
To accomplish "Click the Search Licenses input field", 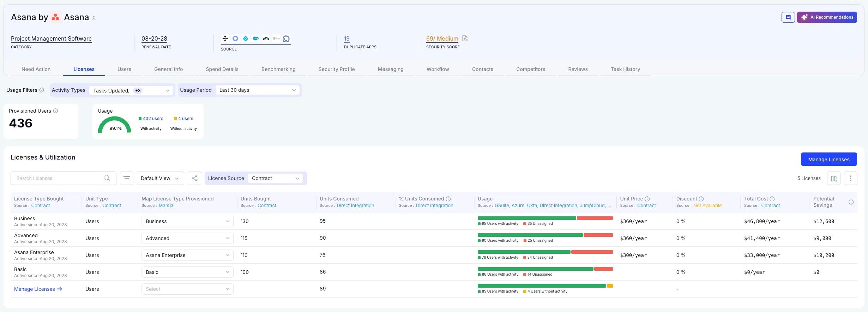I will (59, 178).
